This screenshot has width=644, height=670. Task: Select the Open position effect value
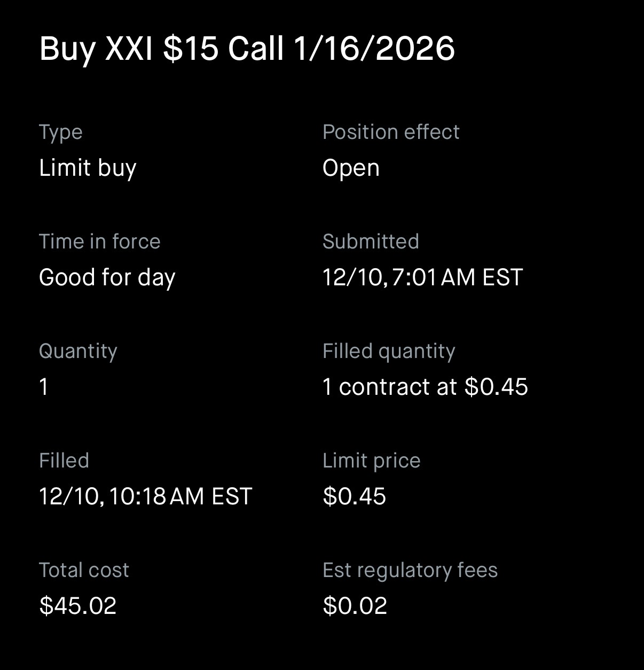(x=351, y=168)
